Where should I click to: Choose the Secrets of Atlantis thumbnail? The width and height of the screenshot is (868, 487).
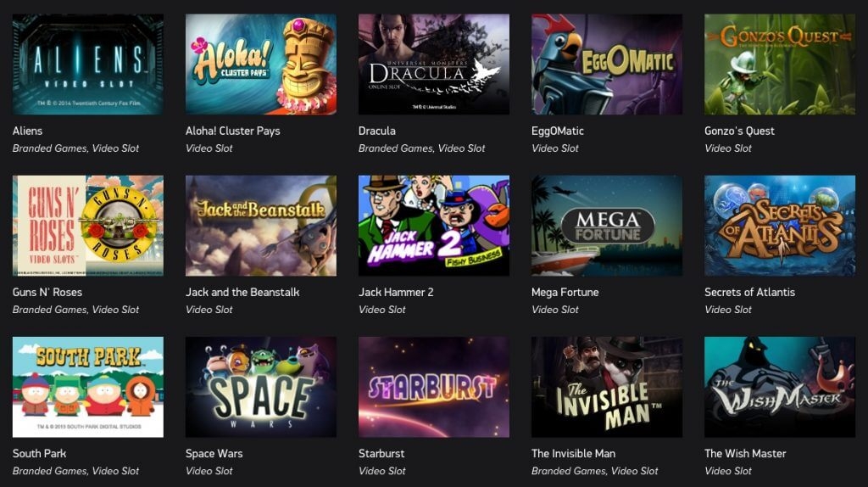(x=780, y=226)
